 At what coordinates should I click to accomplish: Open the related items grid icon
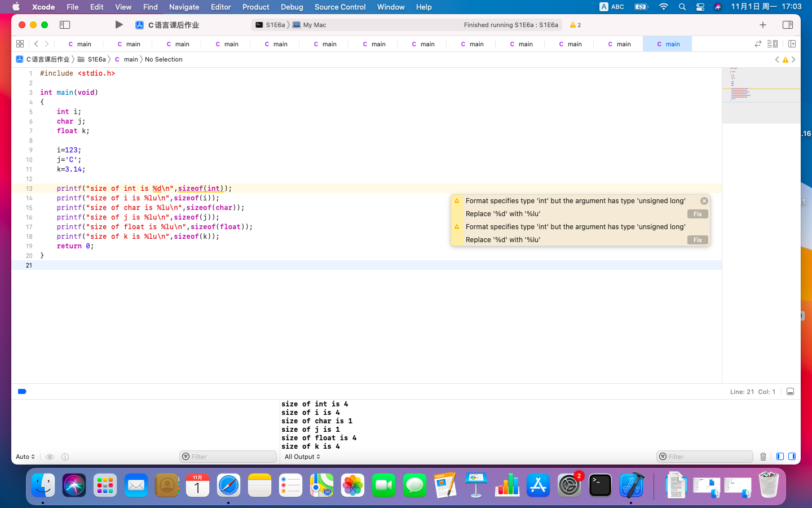[x=20, y=43]
